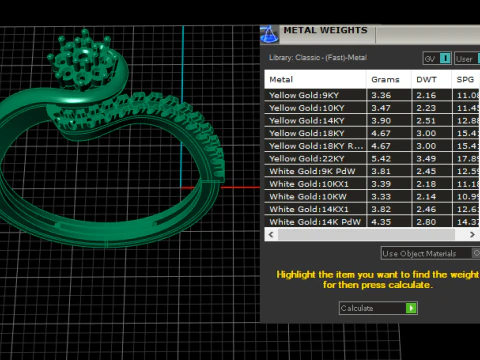Select the Yellow Gold:9KY row

pyautogui.click(x=372, y=95)
